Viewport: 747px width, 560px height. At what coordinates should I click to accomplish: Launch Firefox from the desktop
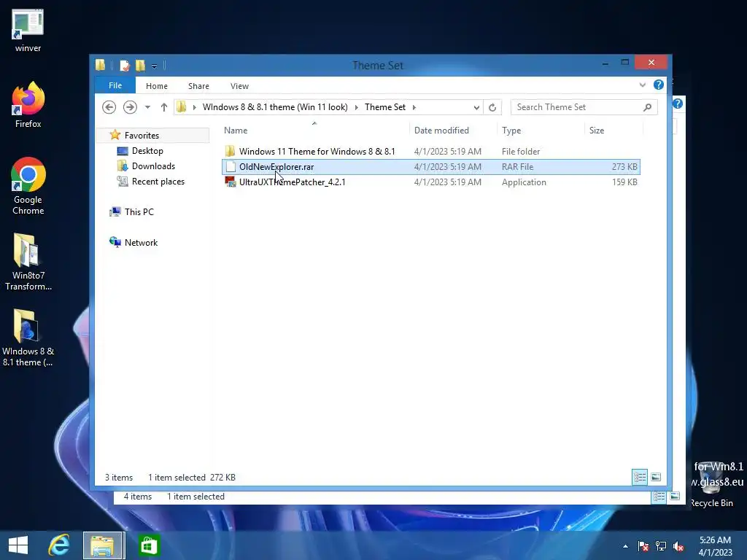(28, 105)
